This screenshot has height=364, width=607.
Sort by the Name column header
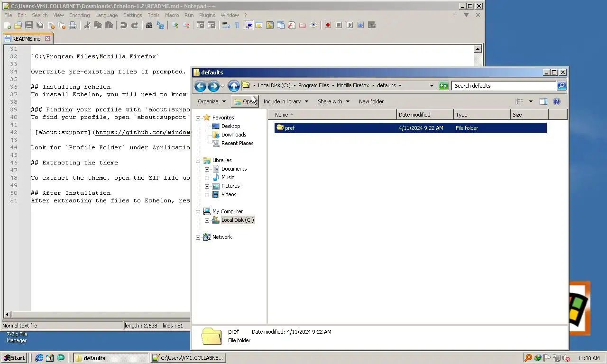tap(332, 115)
